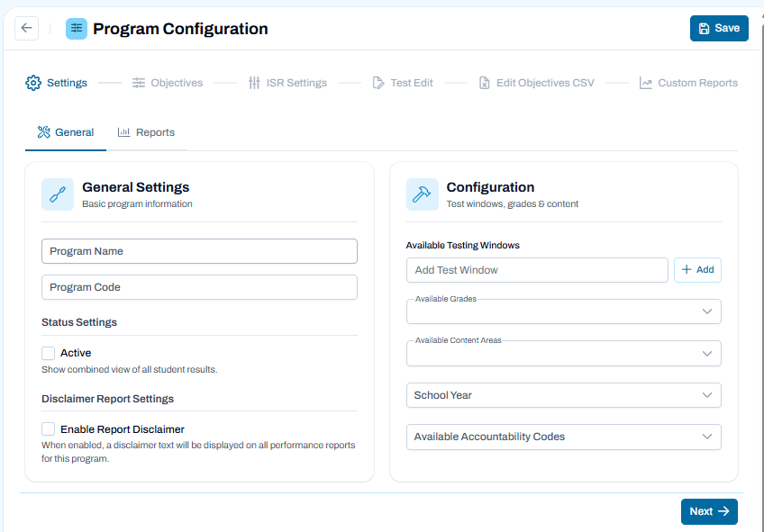This screenshot has width=764, height=532.
Task: Click the Program Configuration sliders icon
Action: (x=77, y=29)
